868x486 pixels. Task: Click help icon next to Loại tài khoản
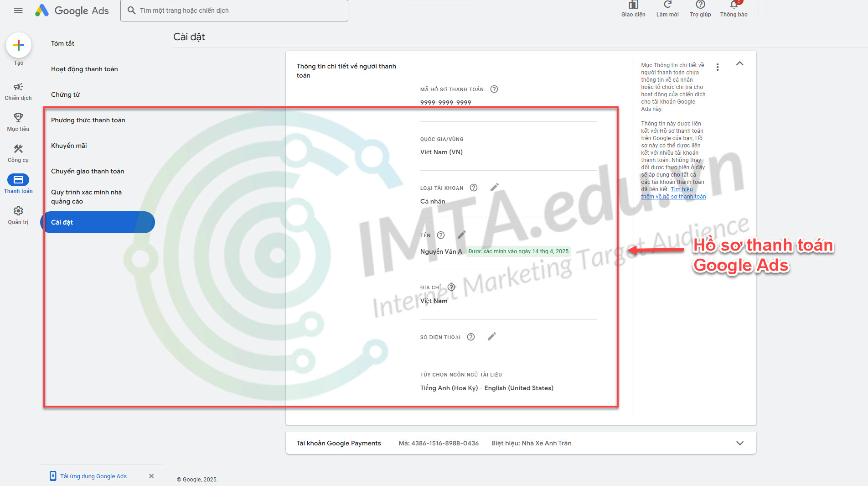point(474,188)
